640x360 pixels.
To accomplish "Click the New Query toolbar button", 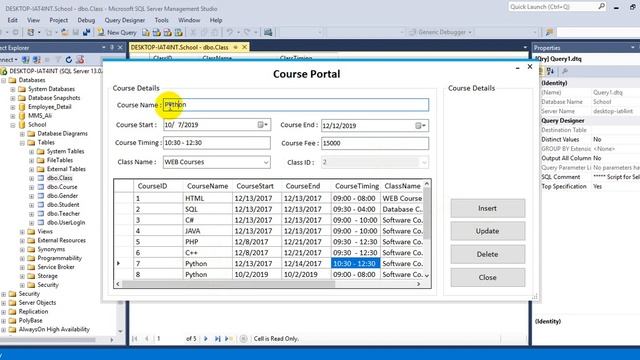I will pos(117,32).
